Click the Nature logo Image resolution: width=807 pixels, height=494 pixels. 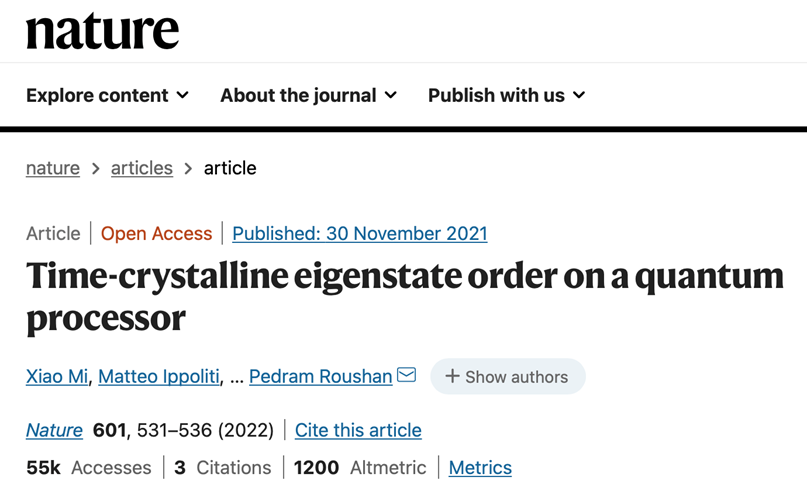pos(102,31)
